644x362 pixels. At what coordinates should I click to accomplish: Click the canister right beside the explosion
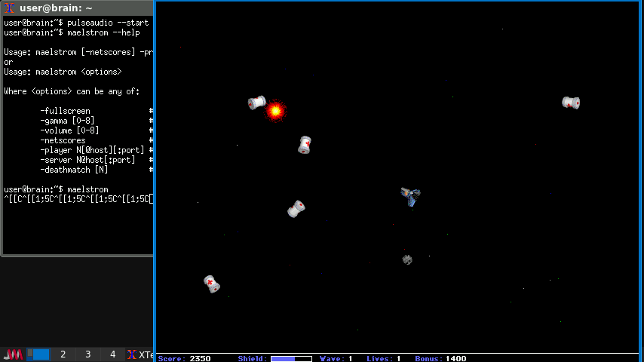coord(257,103)
